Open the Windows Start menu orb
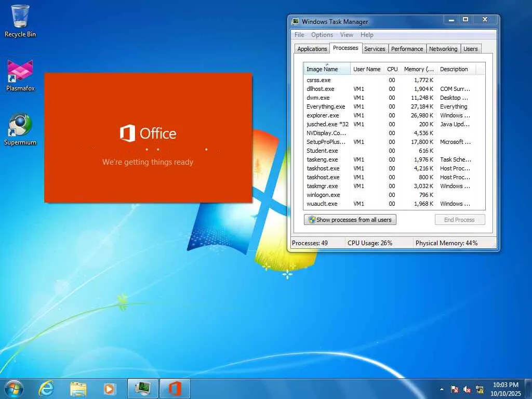 pyautogui.click(x=14, y=389)
